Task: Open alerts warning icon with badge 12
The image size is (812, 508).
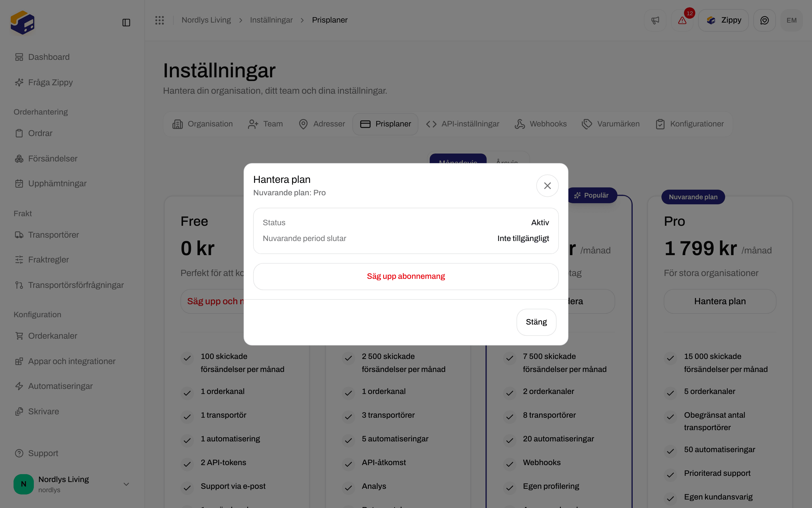Action: [x=682, y=20]
